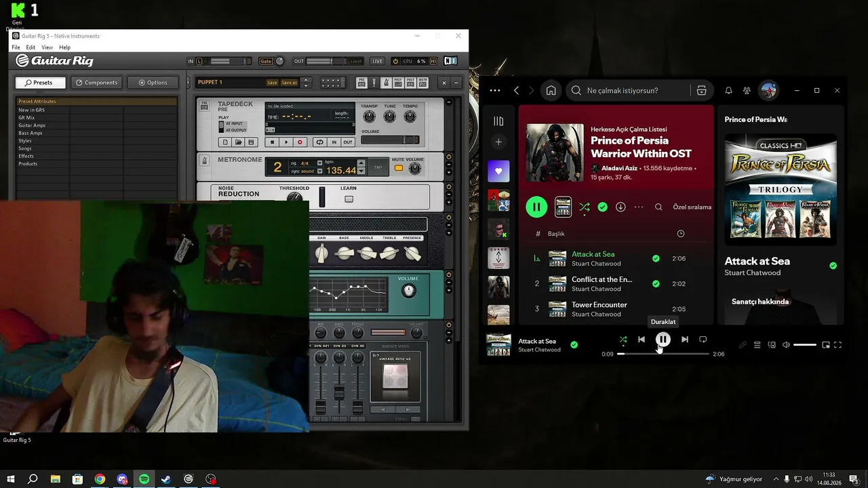Open the Spotify three-dots menu at top left

click(495, 90)
